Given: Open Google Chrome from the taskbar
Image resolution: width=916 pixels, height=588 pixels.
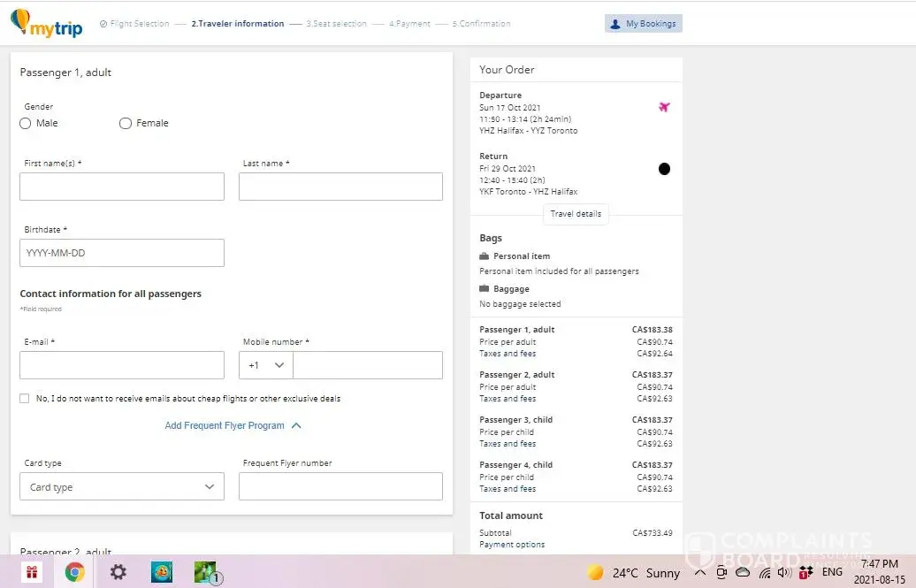Looking at the screenshot, I should [x=74, y=572].
